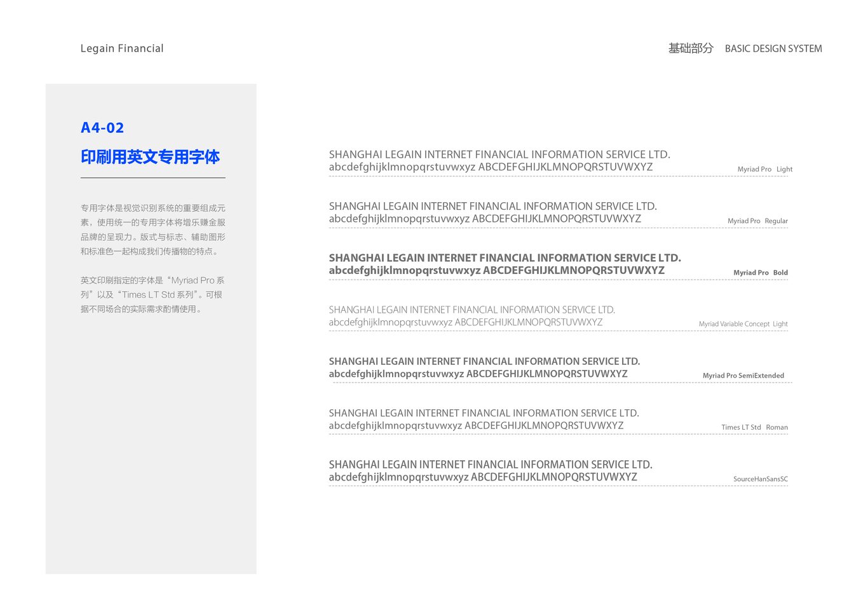Viewport: 868px width, 614px height.
Task: Click the Myriad Pro Light label
Action: tap(765, 169)
